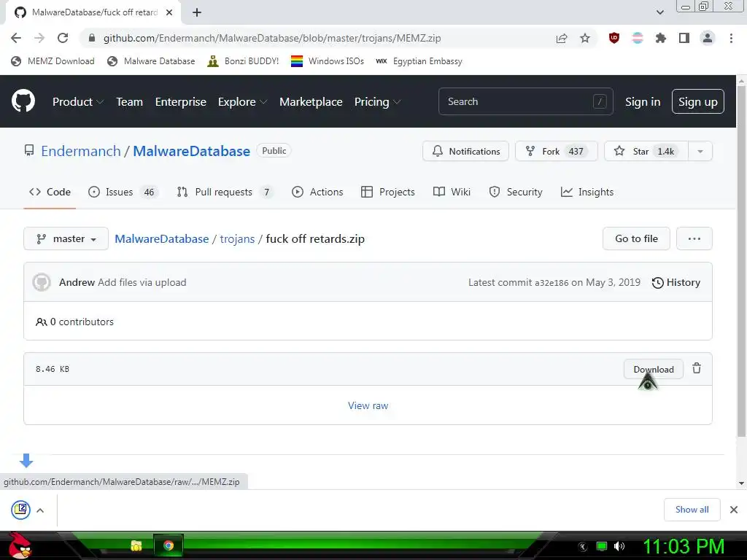This screenshot has width=747, height=560.
Task: Open the Extensions puzzle icon
Action: (x=660, y=38)
